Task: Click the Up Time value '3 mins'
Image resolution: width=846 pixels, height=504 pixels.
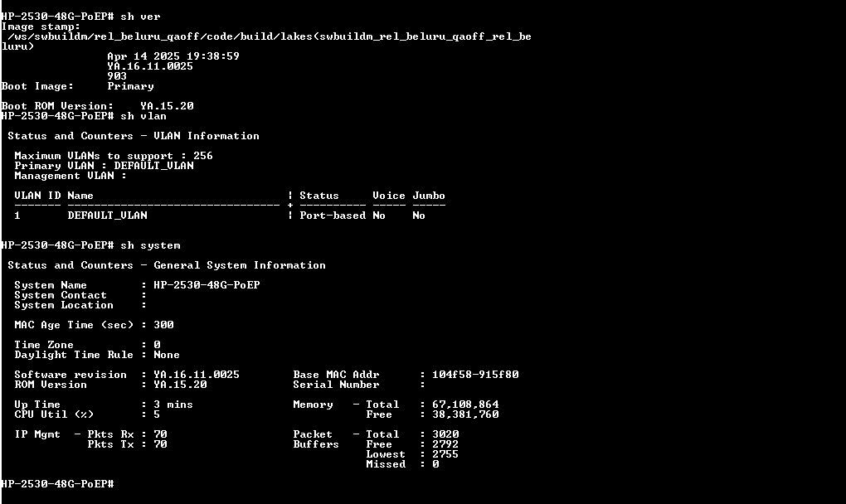Action: (173, 405)
